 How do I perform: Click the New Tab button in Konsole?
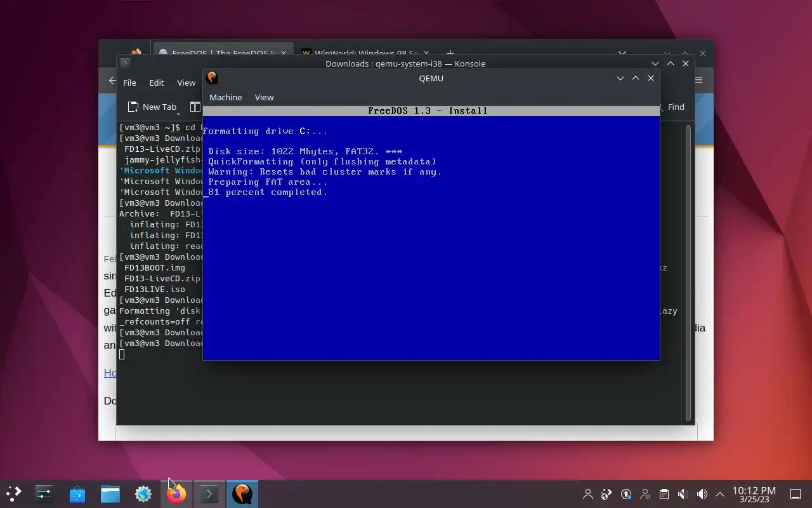click(152, 107)
